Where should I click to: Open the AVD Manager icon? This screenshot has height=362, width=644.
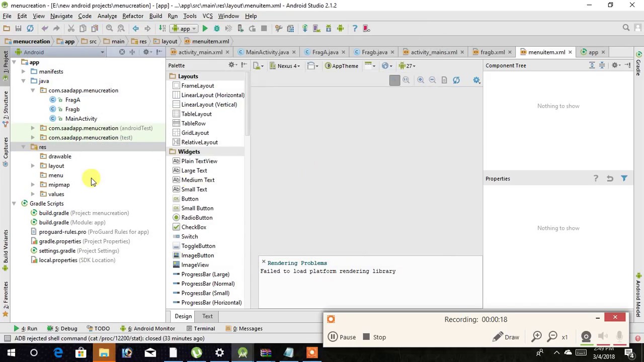pyautogui.click(x=316, y=28)
